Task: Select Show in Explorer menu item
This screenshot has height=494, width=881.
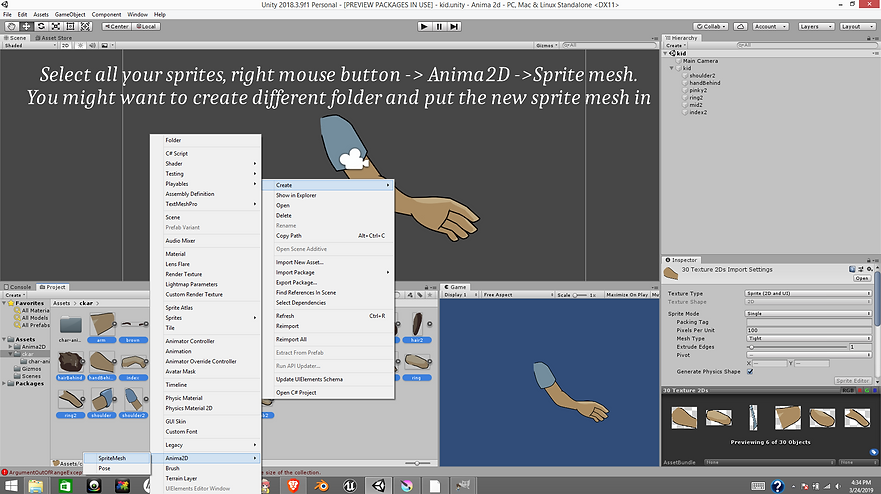Action: click(x=328, y=195)
